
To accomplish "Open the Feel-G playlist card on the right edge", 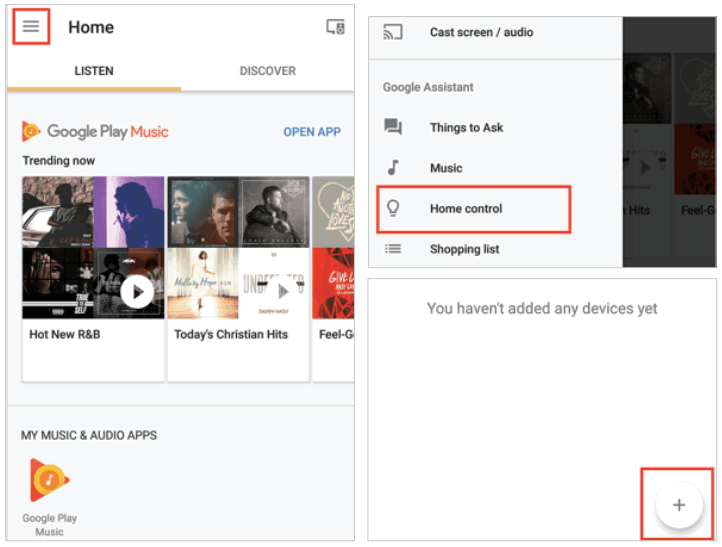I will [333, 279].
